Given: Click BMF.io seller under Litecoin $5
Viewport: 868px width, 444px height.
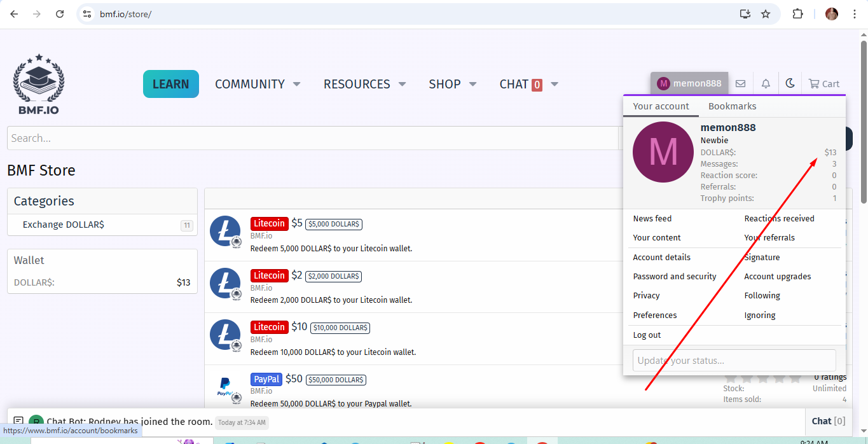Looking at the screenshot, I should tap(261, 236).
